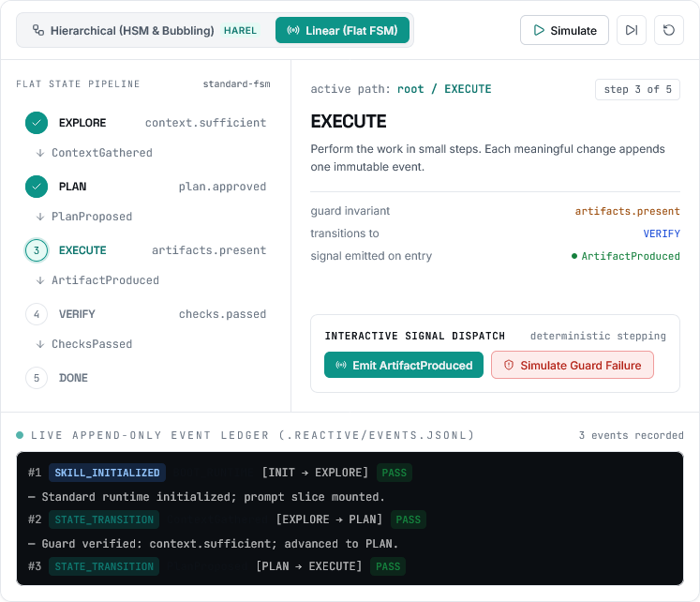Click the PASS badge on event #2
The height and width of the screenshot is (602, 700).
(408, 519)
